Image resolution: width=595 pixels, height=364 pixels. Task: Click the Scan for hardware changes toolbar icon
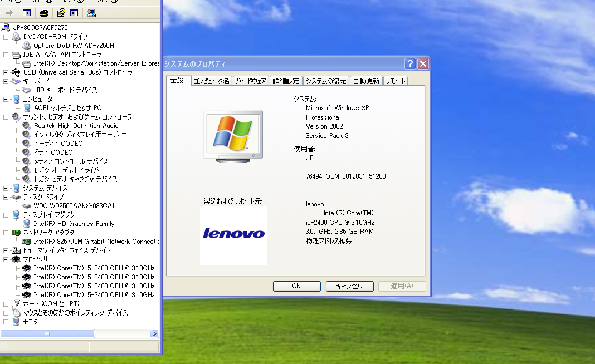(91, 13)
